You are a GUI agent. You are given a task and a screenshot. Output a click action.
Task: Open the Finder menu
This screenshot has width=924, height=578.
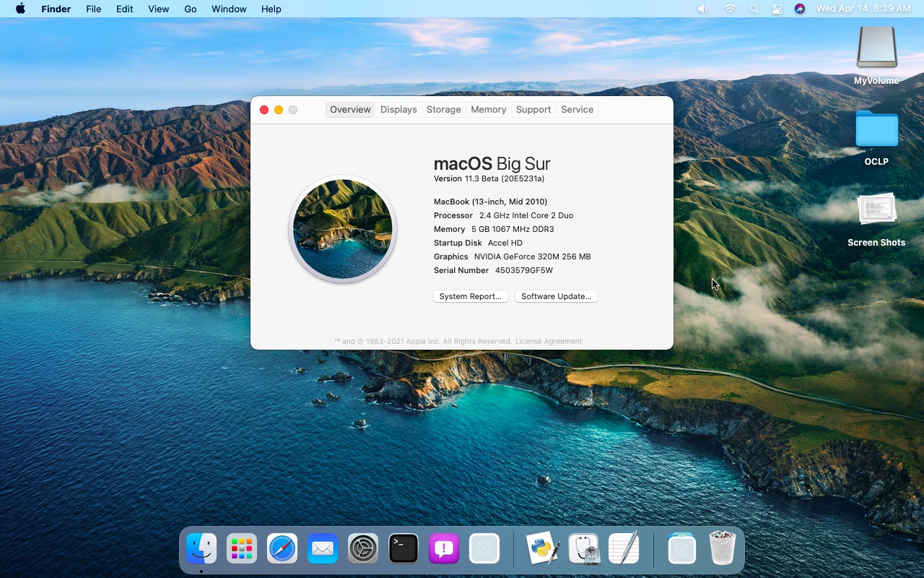56,9
